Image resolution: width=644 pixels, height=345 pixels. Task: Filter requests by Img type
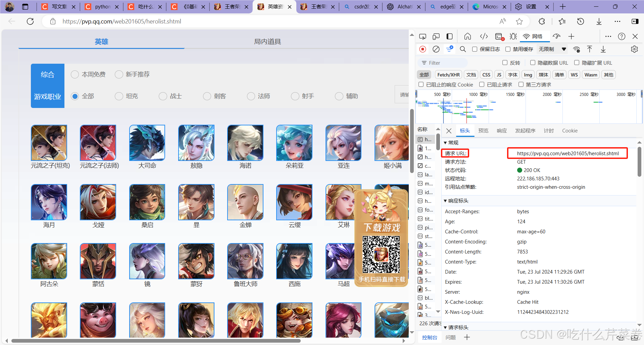point(528,75)
